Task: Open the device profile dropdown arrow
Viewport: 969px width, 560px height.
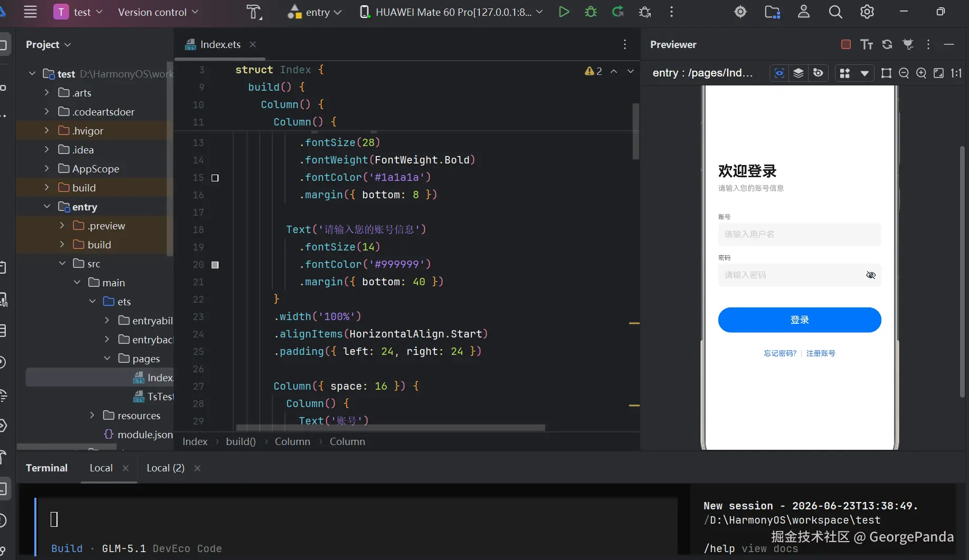Action: coord(864,73)
